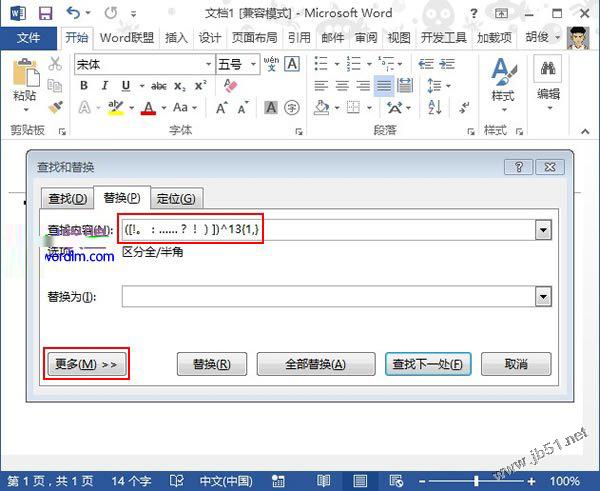Toggle show paragraph marks

[464, 108]
